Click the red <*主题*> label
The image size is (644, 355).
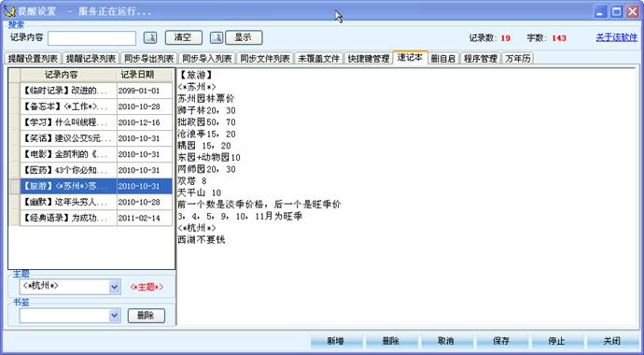[147, 287]
